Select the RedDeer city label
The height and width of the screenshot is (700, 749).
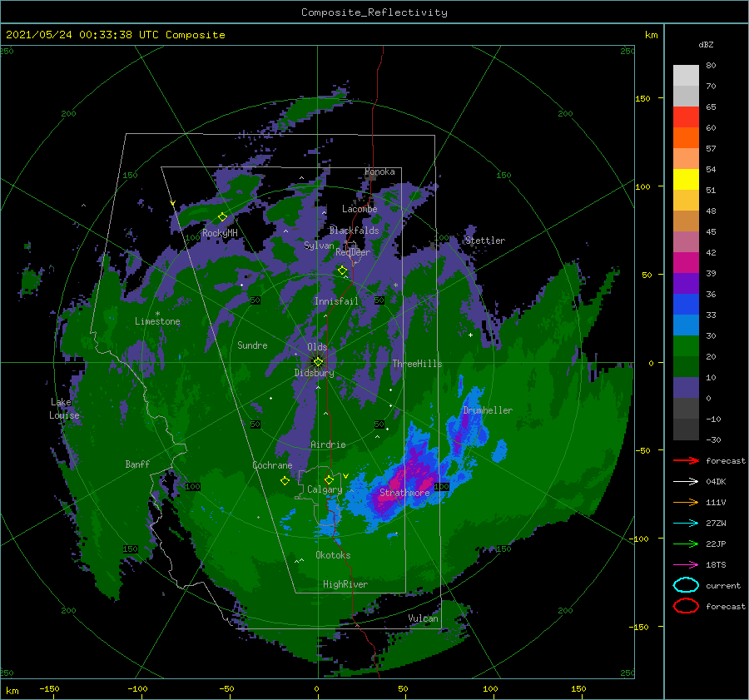coord(353,252)
